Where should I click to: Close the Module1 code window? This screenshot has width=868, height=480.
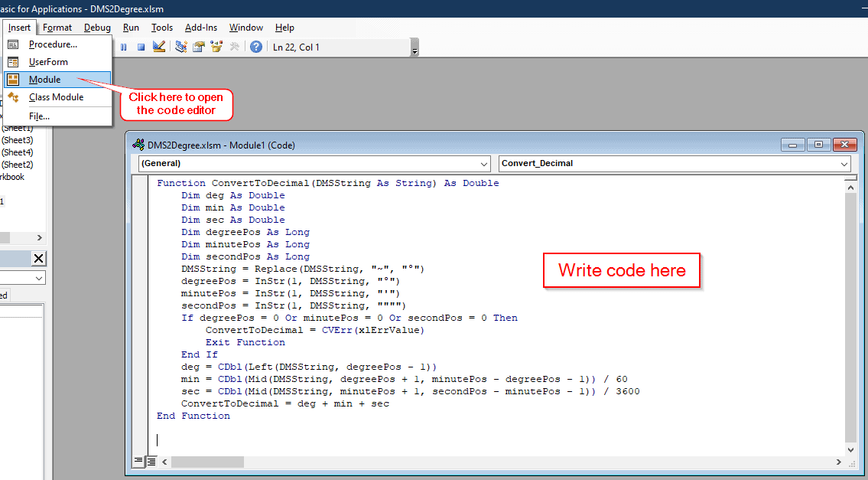844,145
